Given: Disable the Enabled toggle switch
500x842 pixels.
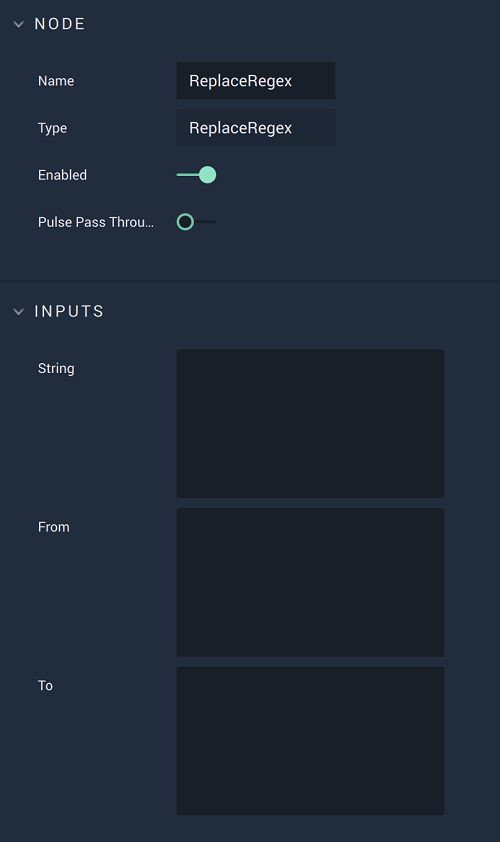Looking at the screenshot, I should (197, 175).
